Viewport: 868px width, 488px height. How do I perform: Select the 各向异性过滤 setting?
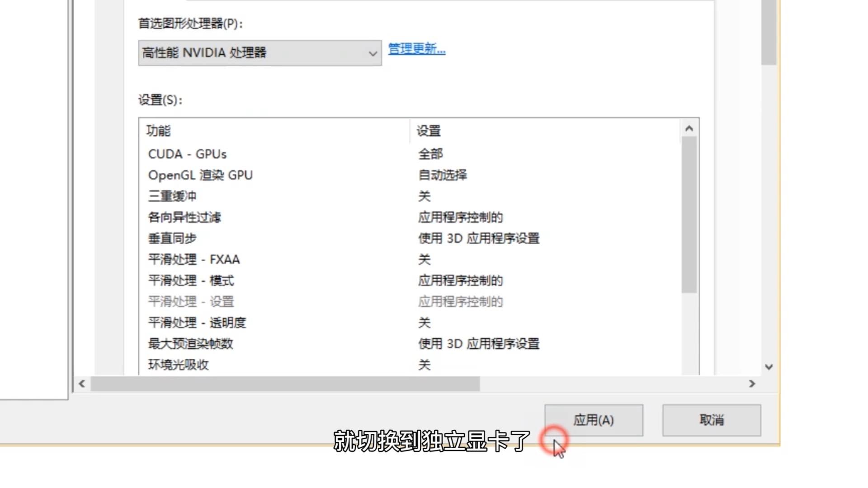click(x=185, y=217)
